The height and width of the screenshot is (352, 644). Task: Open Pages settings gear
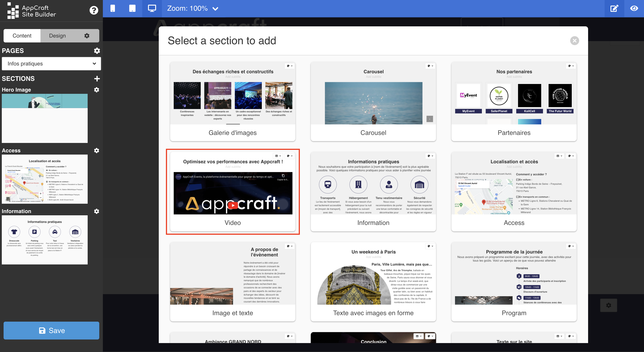coord(97,51)
